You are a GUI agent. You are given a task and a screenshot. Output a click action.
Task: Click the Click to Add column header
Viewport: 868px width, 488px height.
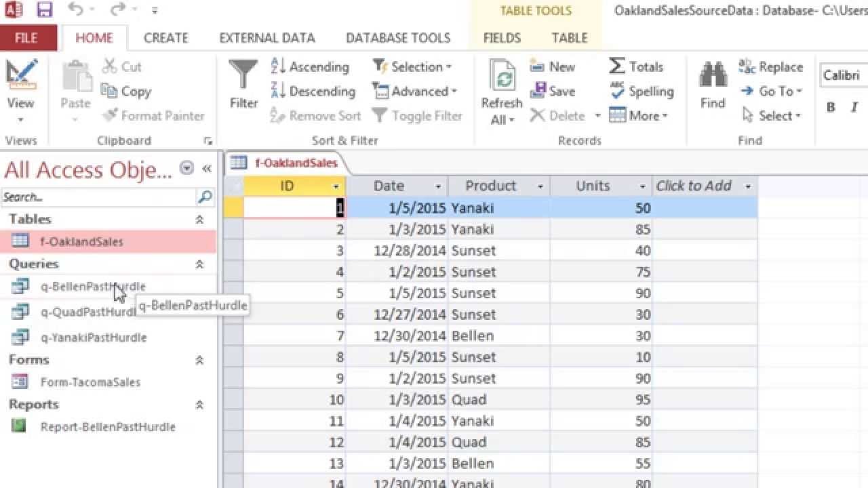704,186
